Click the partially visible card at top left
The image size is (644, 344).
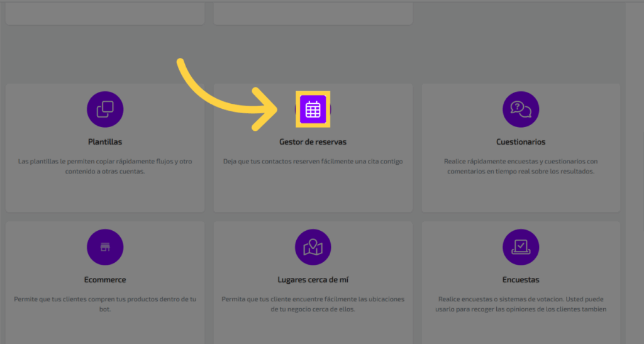(105, 14)
